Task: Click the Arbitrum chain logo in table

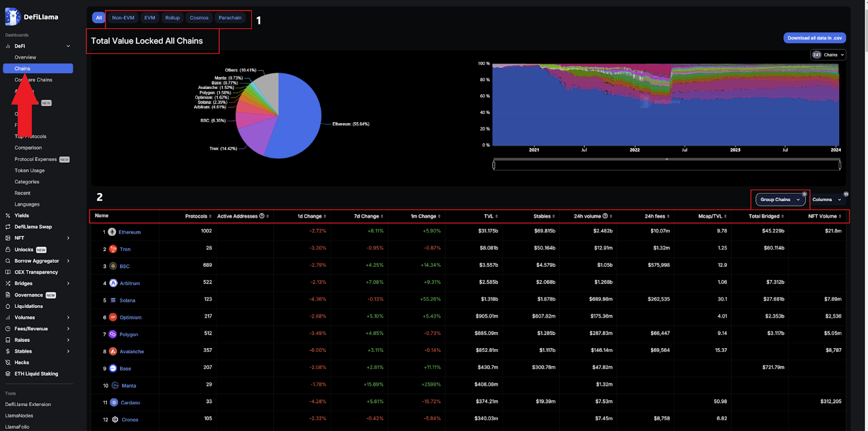Action: [113, 283]
